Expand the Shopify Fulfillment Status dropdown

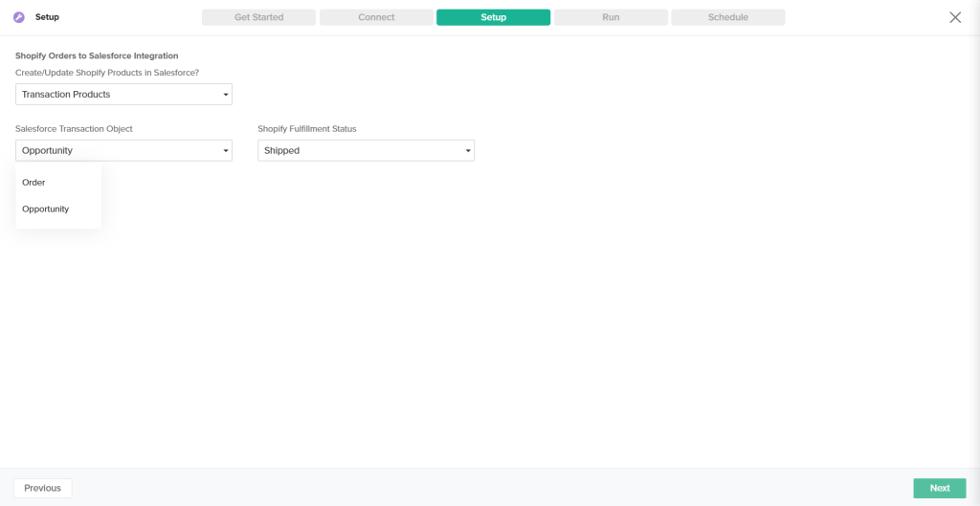(367, 150)
